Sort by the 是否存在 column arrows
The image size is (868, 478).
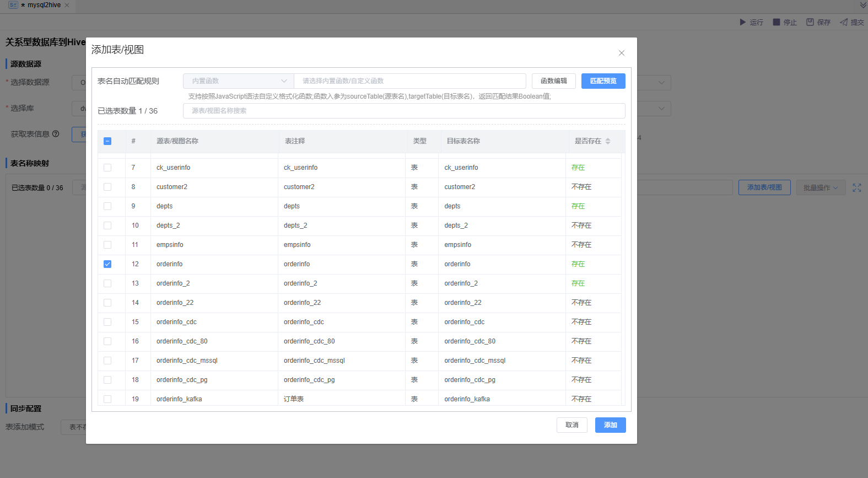(608, 141)
